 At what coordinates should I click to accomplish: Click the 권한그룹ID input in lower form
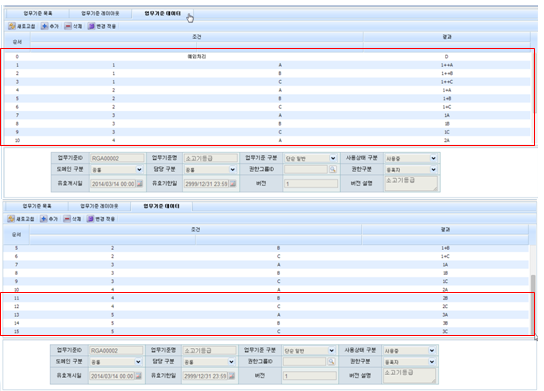click(x=305, y=362)
